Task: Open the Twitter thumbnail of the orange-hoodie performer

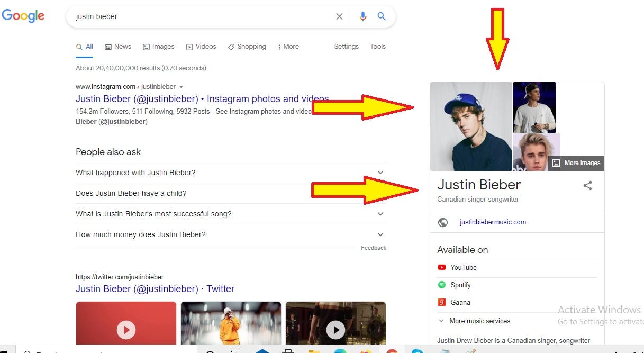Action: tap(231, 323)
